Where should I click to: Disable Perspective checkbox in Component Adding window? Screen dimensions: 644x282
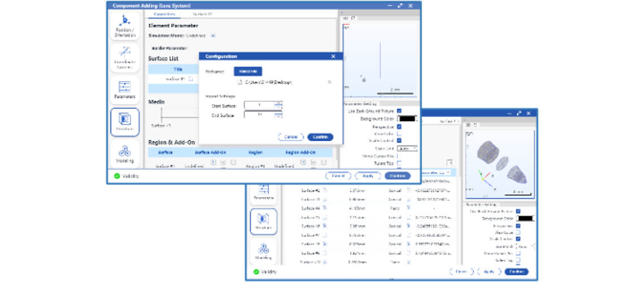(x=399, y=127)
